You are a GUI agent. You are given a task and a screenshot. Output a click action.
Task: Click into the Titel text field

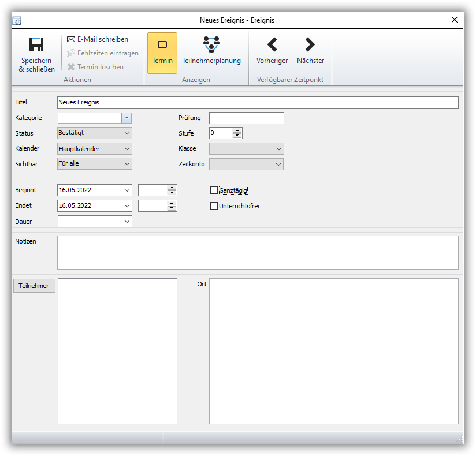pyautogui.click(x=258, y=102)
